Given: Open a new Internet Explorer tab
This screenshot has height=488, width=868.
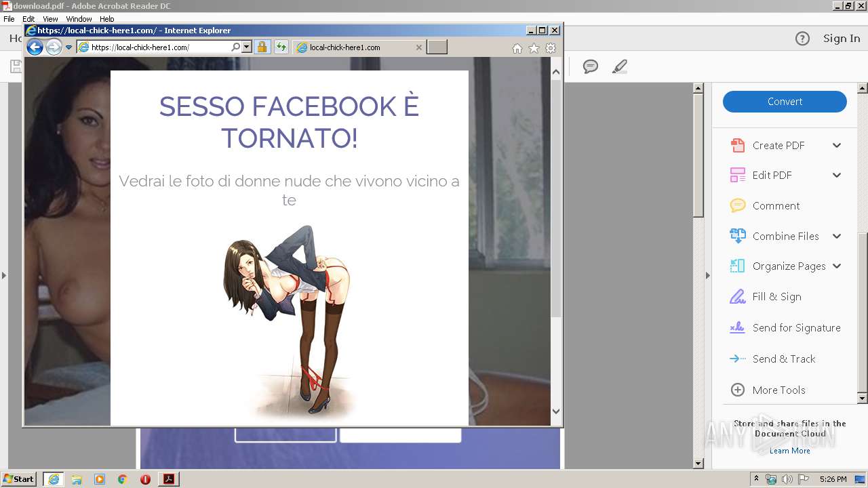Looking at the screenshot, I should tap(437, 47).
